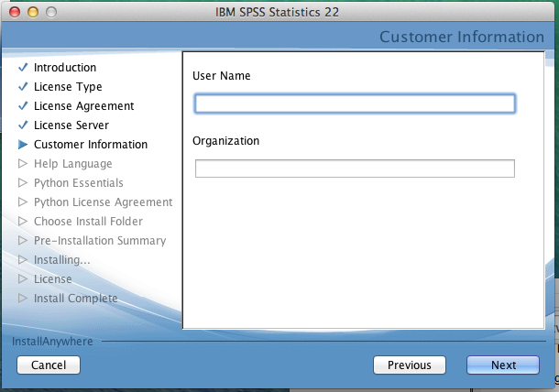This screenshot has width=559, height=392.
Task: Click the outline arrow beside Install Complete
Action: click(23, 299)
